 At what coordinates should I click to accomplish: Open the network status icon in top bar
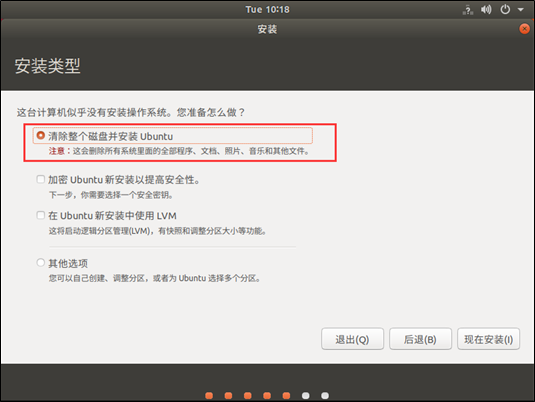pyautogui.click(x=468, y=10)
